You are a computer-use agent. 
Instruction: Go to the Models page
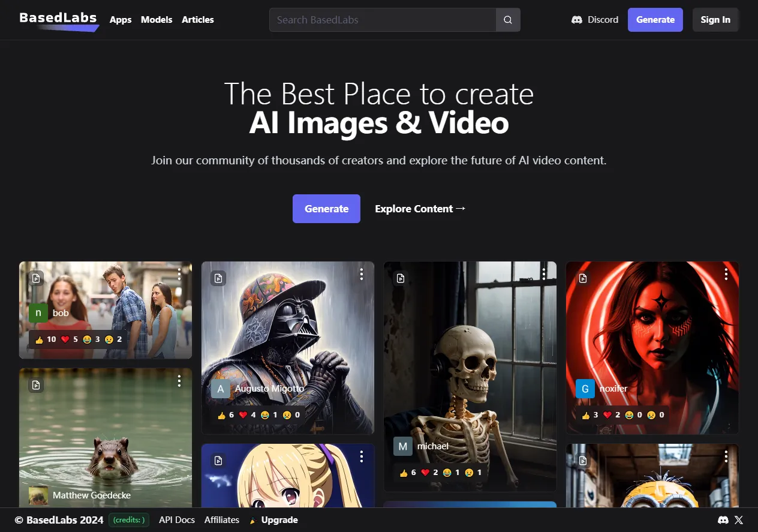(x=157, y=20)
